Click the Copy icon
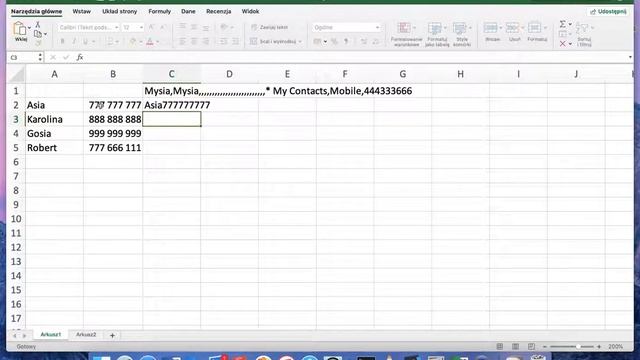 pos(38,34)
